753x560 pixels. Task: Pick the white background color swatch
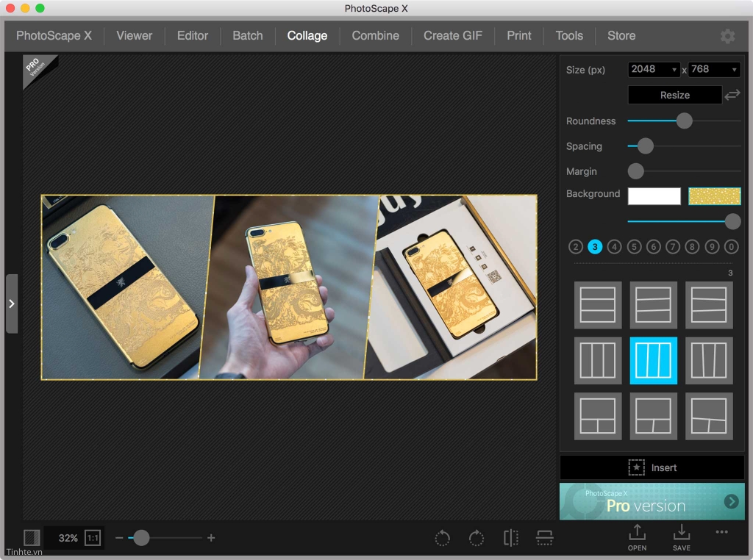click(654, 196)
